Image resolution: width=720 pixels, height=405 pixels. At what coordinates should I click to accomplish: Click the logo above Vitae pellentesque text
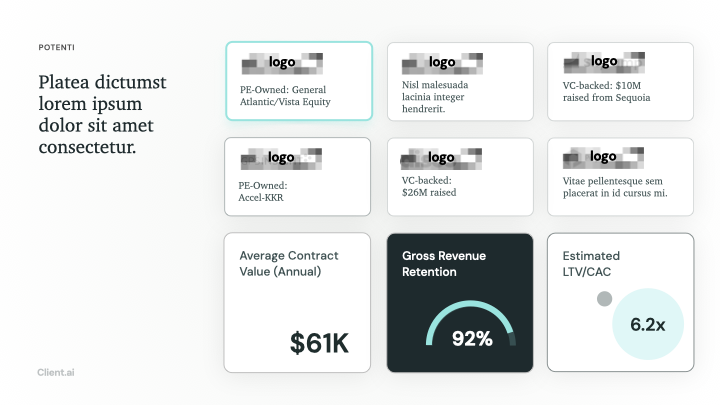click(603, 158)
